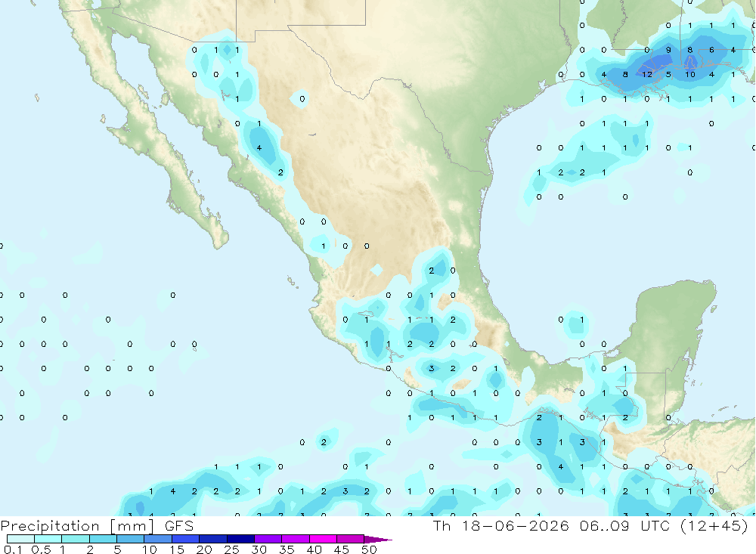Viewport: 756px width, 554px height.
Task: Pick the 40–45 mm legend color swatch
Action: (323, 539)
